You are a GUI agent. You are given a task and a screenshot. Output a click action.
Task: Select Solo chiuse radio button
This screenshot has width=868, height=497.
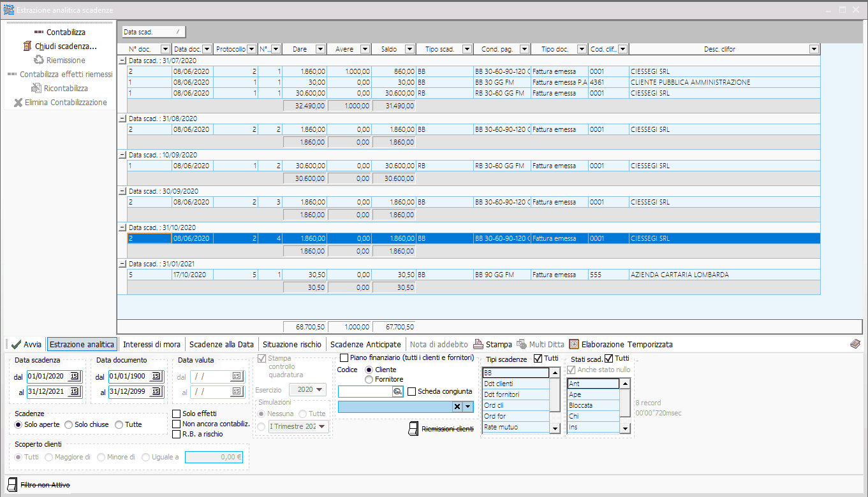pos(68,424)
